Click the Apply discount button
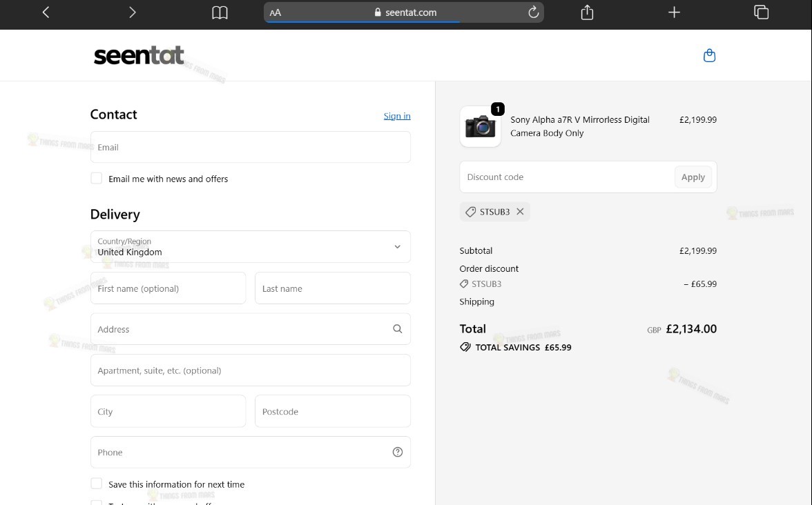 click(693, 177)
